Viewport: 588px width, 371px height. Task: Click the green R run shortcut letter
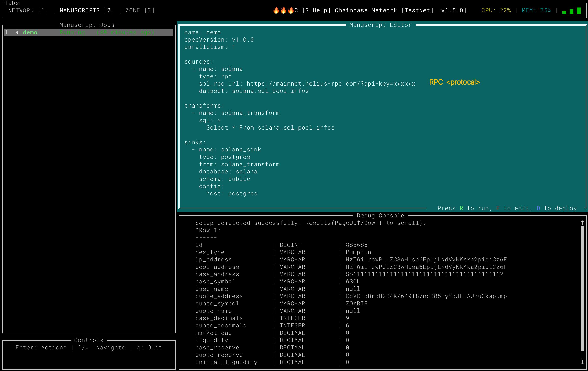(461, 208)
